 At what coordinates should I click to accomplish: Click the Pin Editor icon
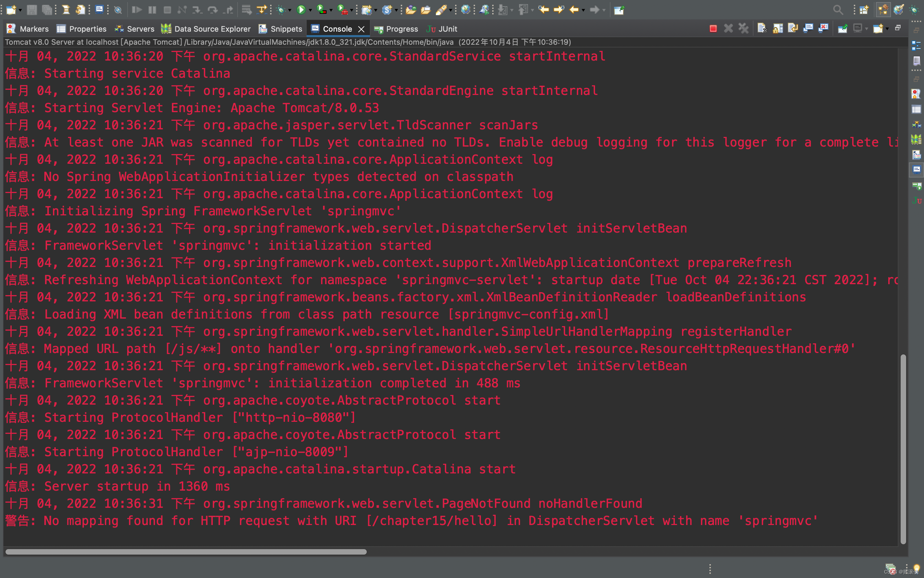pos(619,10)
